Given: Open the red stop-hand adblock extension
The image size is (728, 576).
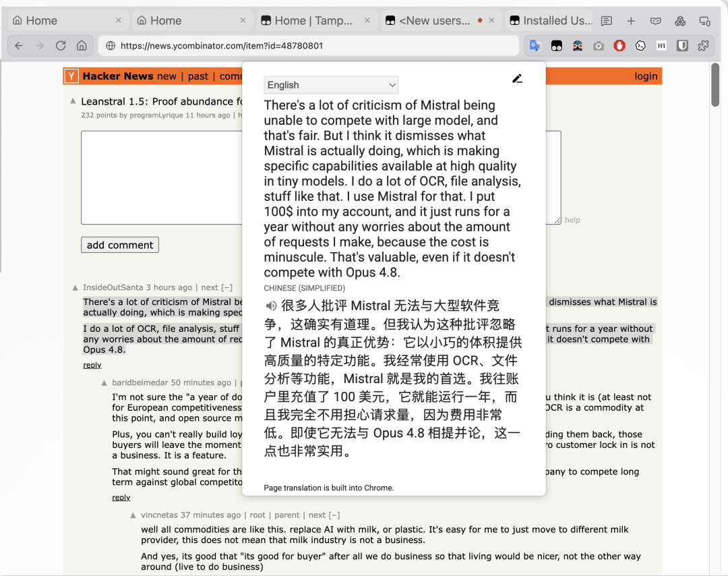Looking at the screenshot, I should tap(619, 45).
